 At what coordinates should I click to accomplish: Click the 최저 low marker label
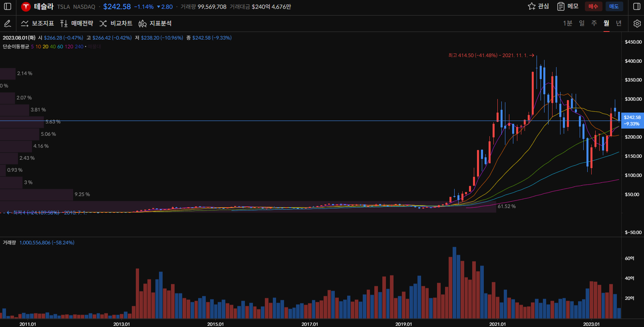tap(47, 213)
